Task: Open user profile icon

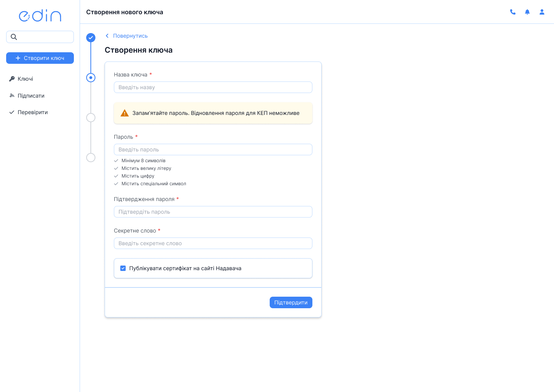Action: click(542, 12)
